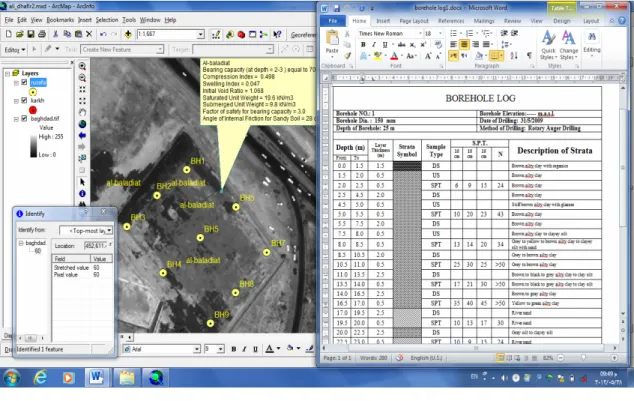
Task: Go back to previous extent arrow
Action: 82,135
